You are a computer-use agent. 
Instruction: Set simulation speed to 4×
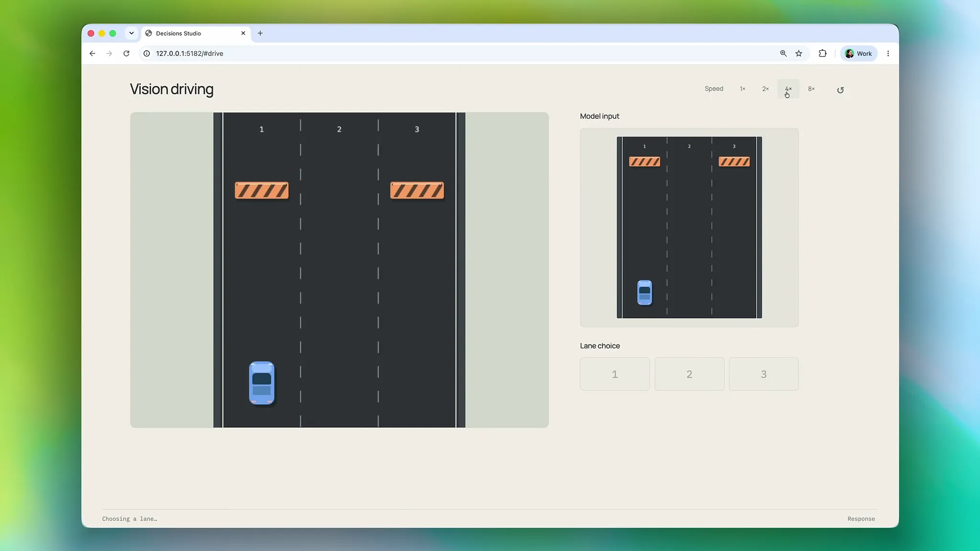[789, 89]
